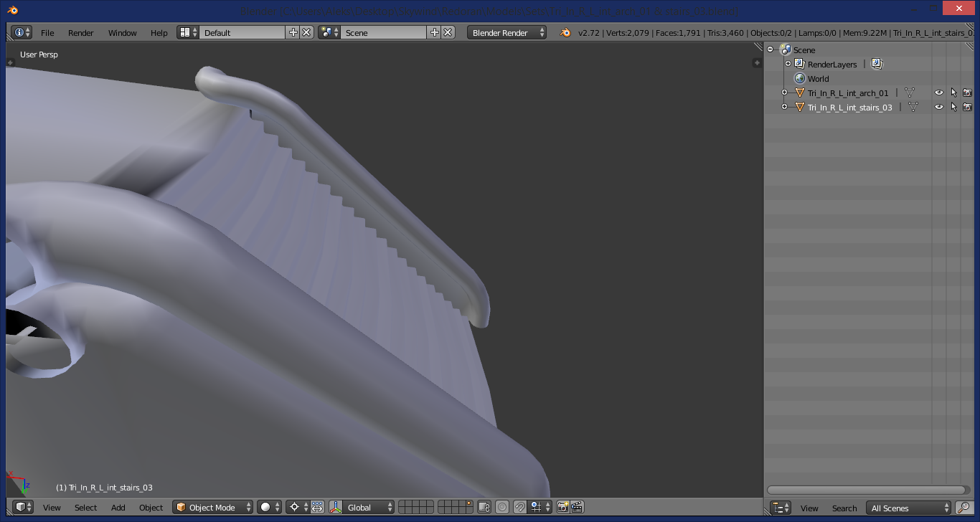Click the OpenGL render image camera icon
Screen dimensions: 980x522
563,507
